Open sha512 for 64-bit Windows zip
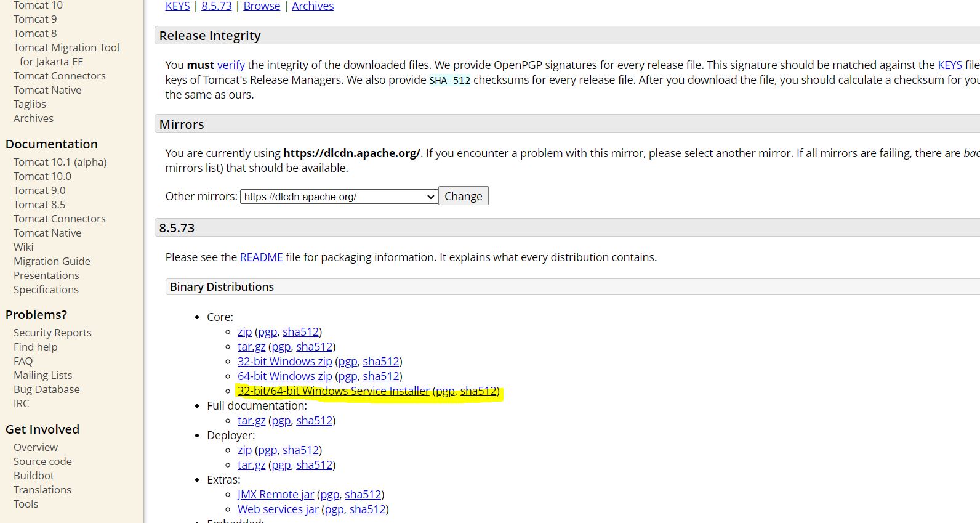980x523 pixels. (x=381, y=376)
